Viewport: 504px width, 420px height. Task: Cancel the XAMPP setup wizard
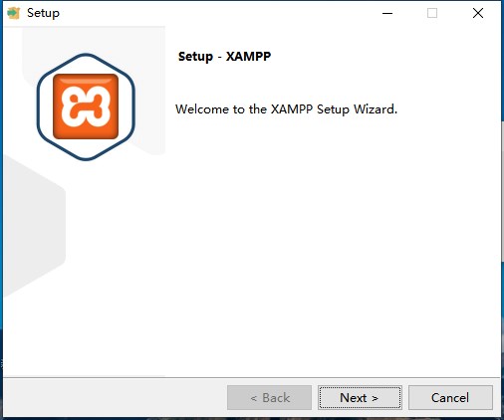tap(450, 397)
